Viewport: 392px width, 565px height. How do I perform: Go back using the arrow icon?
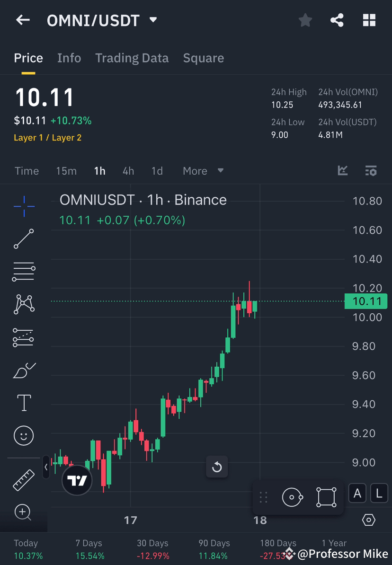pyautogui.click(x=23, y=20)
